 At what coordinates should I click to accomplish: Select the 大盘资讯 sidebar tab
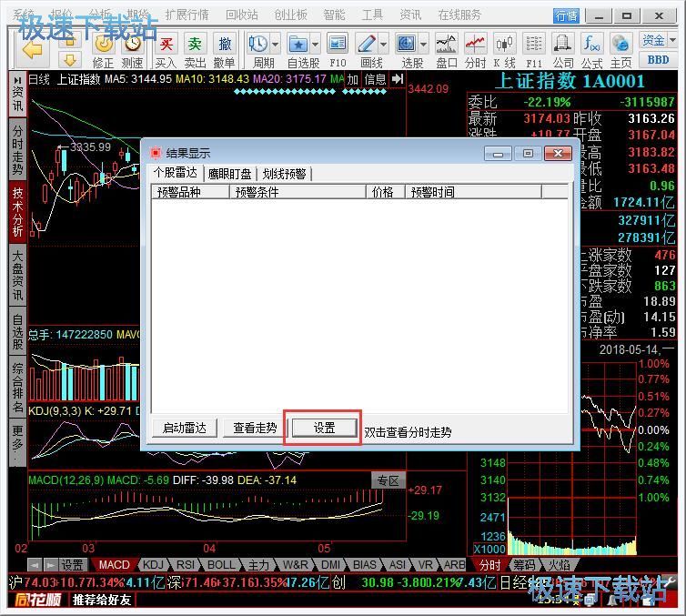click(17, 275)
